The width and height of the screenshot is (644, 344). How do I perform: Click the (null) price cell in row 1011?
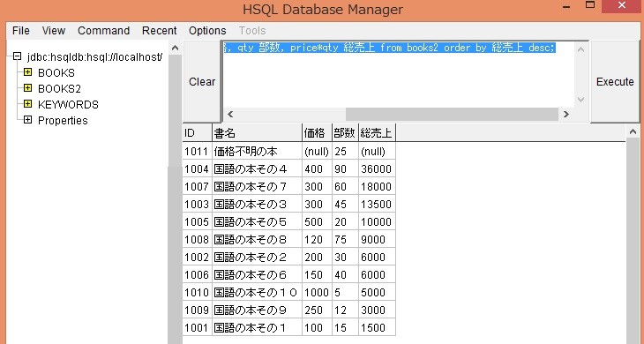pyautogui.click(x=317, y=152)
